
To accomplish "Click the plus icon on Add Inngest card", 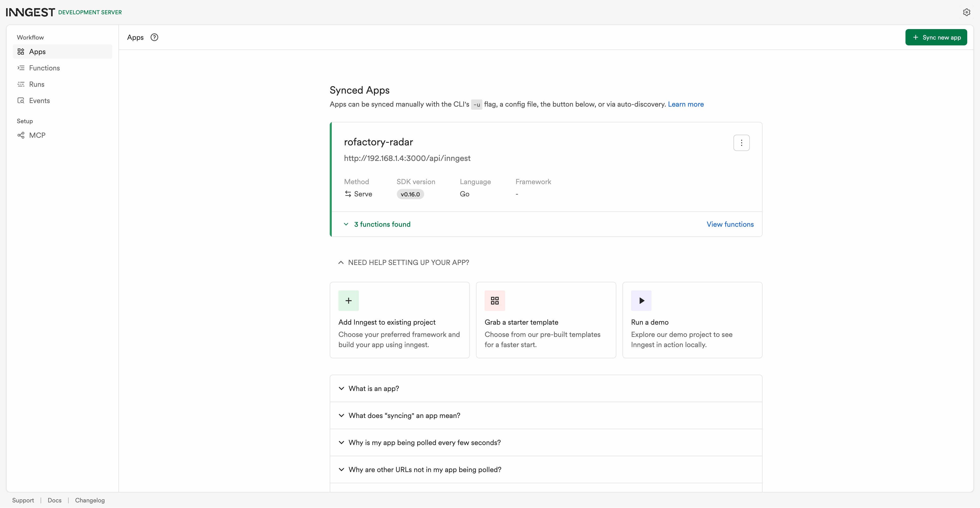I will (x=348, y=301).
